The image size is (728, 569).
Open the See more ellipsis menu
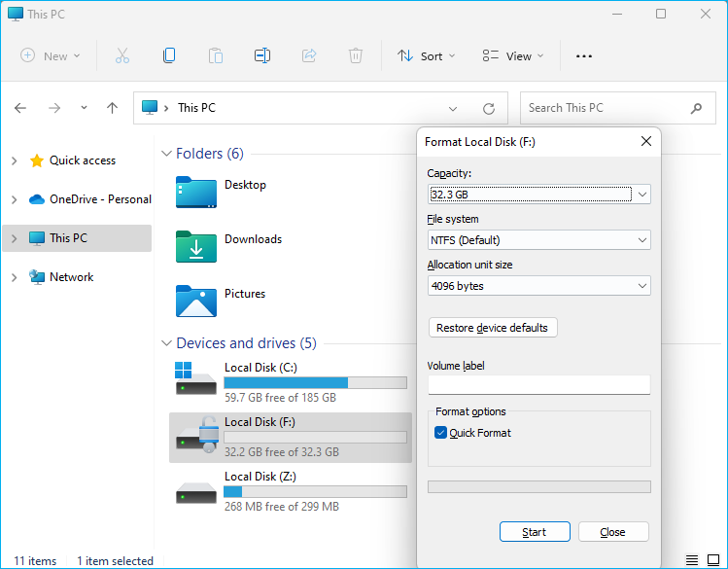(x=584, y=55)
